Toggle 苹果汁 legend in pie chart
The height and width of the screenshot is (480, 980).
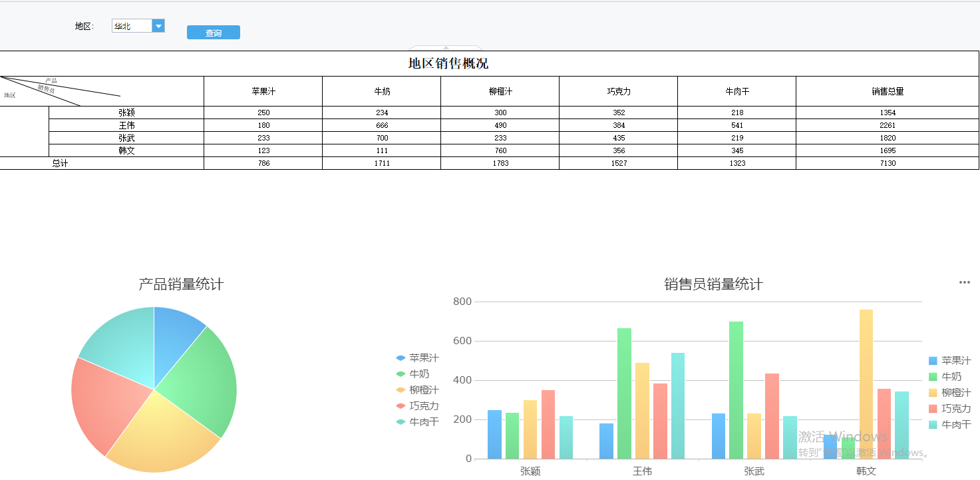click(417, 358)
